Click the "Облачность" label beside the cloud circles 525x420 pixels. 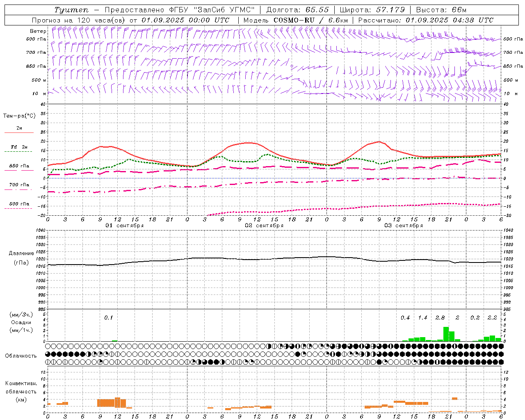click(x=21, y=356)
